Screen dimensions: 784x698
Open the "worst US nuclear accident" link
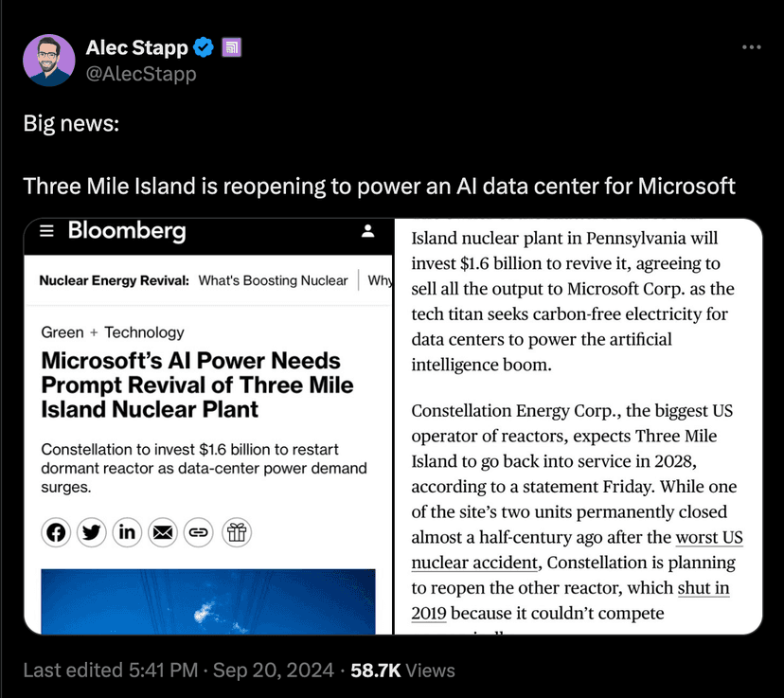click(x=577, y=549)
